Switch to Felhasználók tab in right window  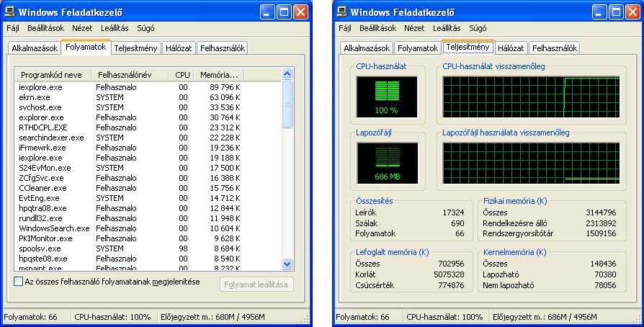click(555, 48)
